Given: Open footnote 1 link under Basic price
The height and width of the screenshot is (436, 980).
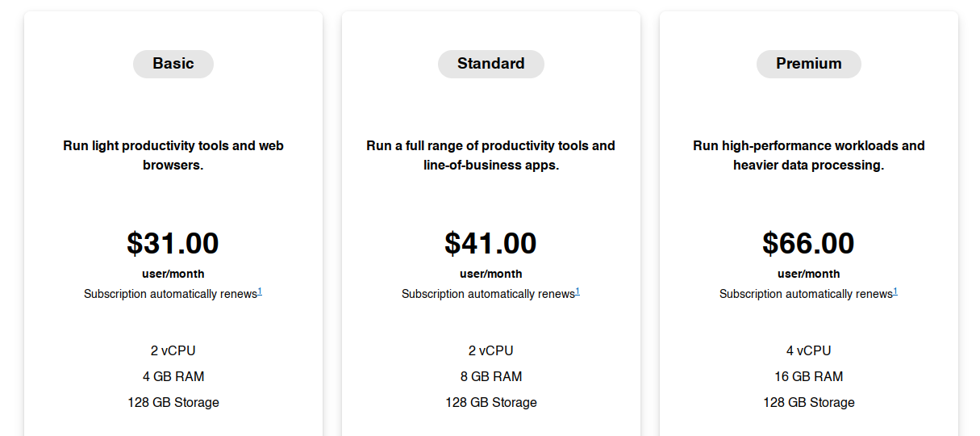Looking at the screenshot, I should 260,291.
